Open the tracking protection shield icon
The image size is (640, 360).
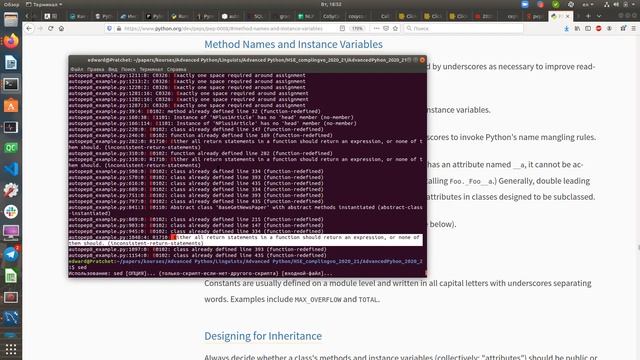(109, 29)
